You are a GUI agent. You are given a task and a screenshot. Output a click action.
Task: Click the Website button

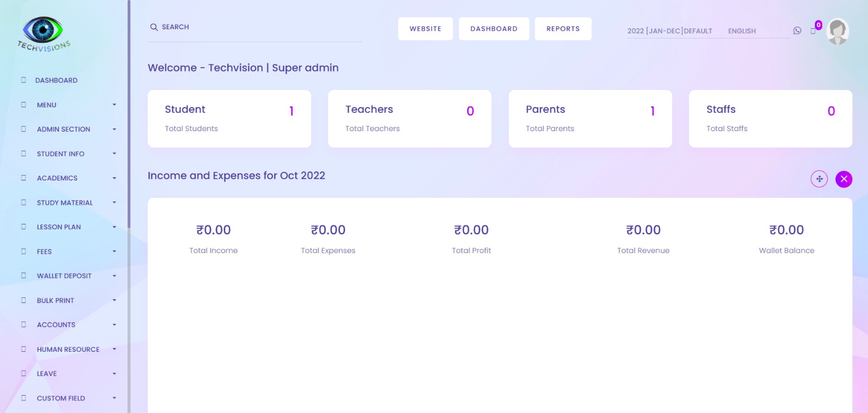pyautogui.click(x=425, y=29)
